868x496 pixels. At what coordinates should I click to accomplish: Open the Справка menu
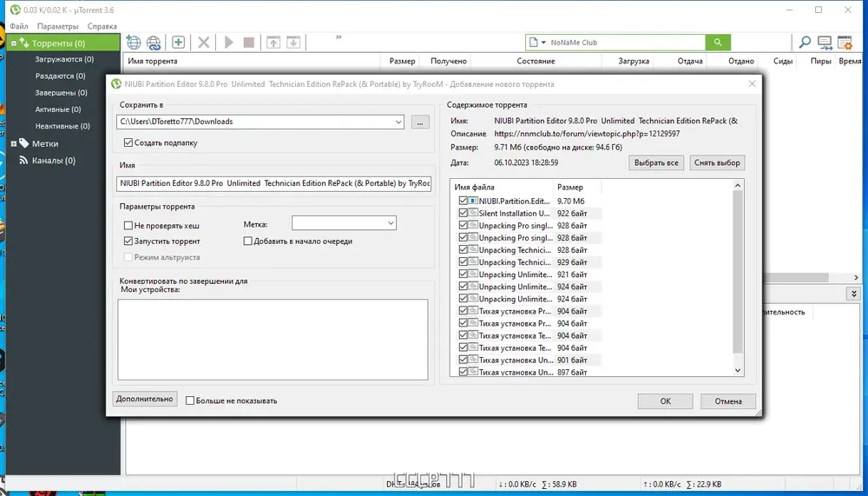(x=102, y=26)
